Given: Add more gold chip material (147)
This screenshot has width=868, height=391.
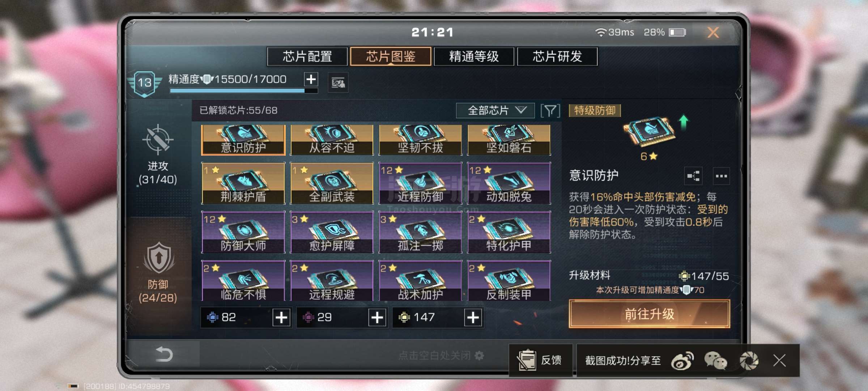Looking at the screenshot, I should coord(473,318).
